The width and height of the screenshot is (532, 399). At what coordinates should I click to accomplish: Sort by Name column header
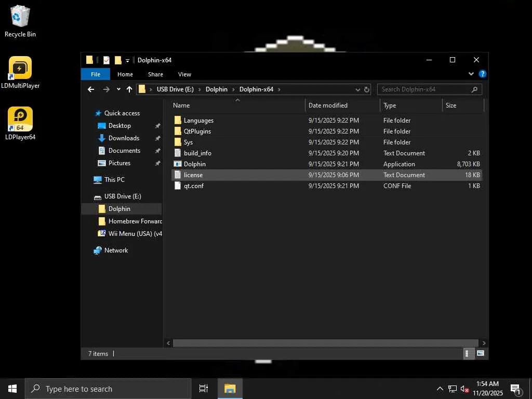[237, 105]
